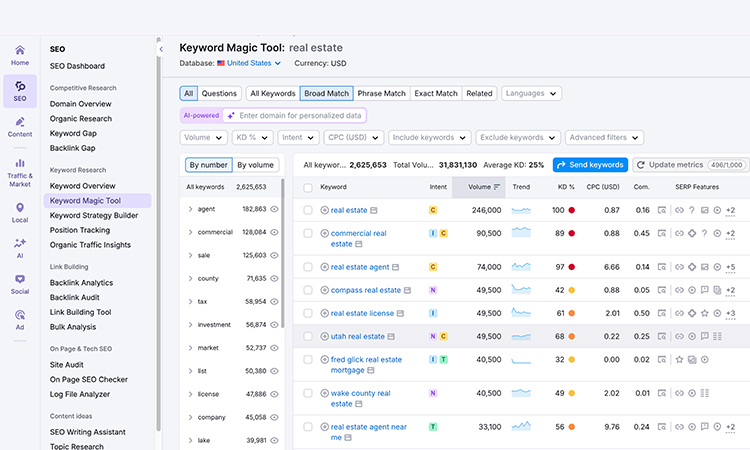Check the 'compass real estate' row
This screenshot has height=450, width=750.
[x=308, y=290]
